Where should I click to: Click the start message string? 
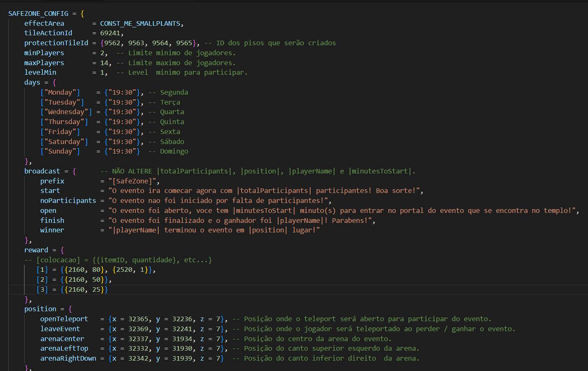[x=264, y=191]
